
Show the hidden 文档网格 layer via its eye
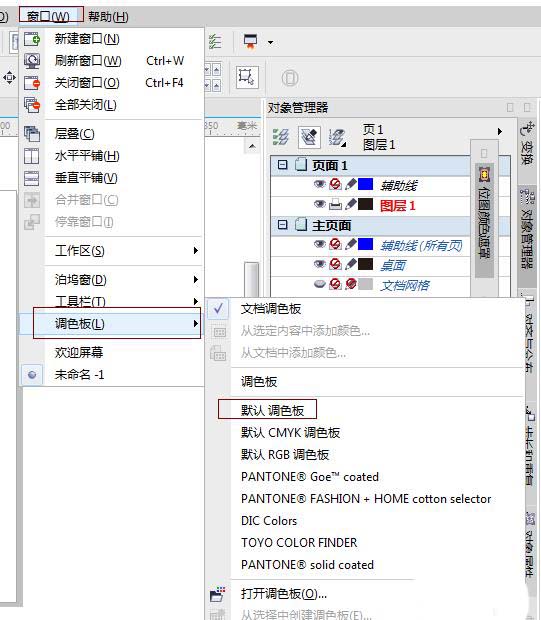point(320,284)
